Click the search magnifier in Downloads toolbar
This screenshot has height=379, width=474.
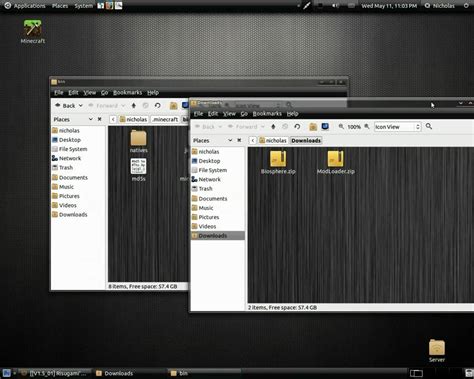tap(429, 126)
